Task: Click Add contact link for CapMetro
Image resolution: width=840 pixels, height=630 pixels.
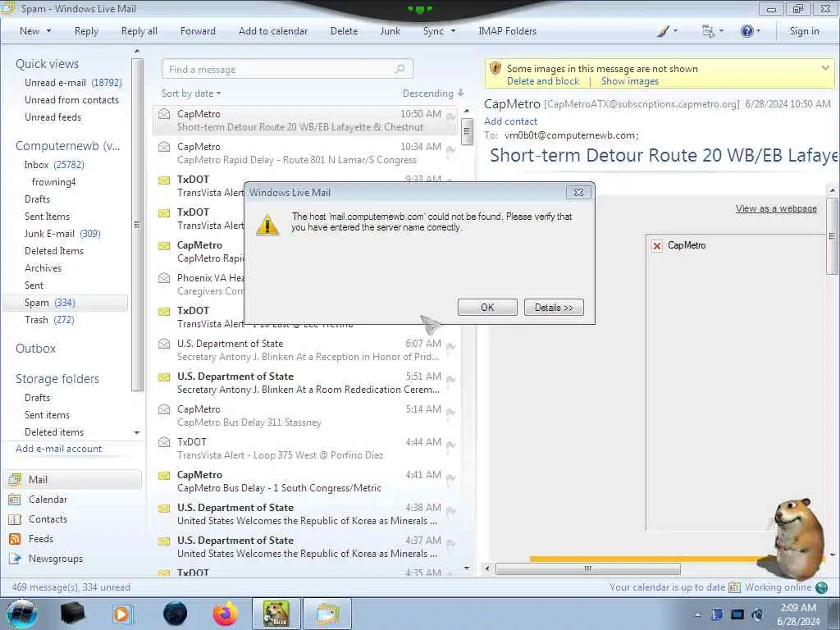Action: coord(510,121)
